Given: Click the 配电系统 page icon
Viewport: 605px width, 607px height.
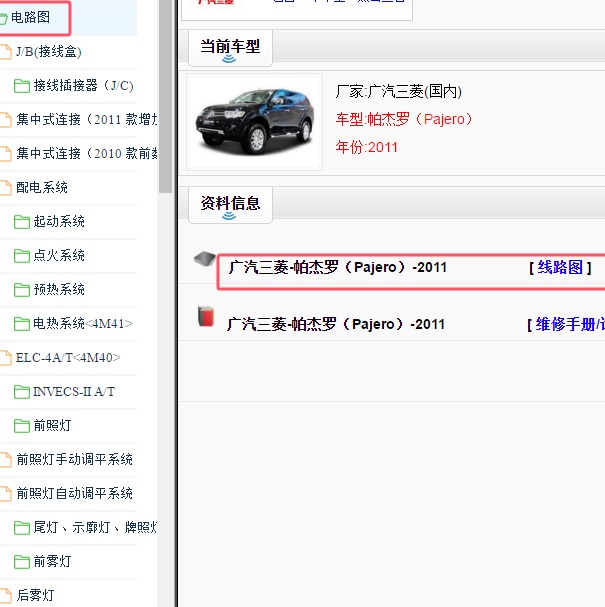Looking at the screenshot, I should click(5, 188).
